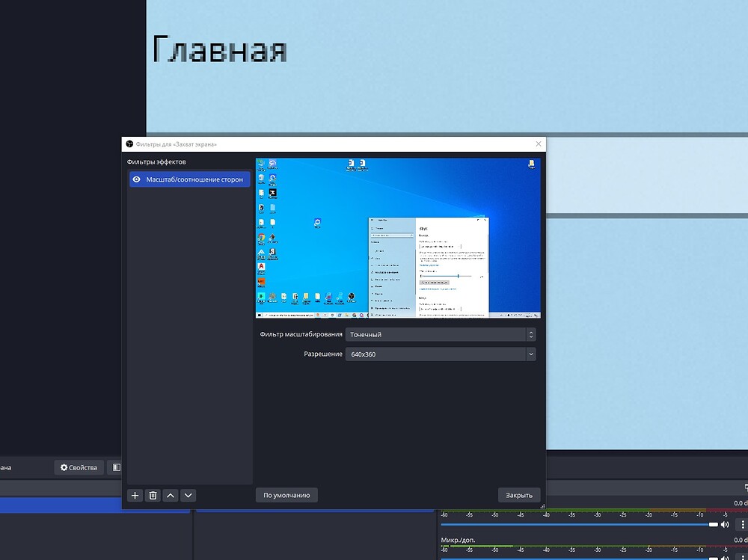748x560 pixels.
Task: Adjust the top audio volume slider
Action: 576,525
